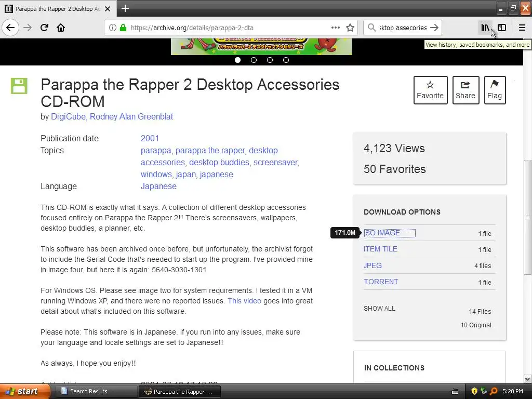Click the 14 Files count text
The height and width of the screenshot is (399, 532).
tap(480, 312)
